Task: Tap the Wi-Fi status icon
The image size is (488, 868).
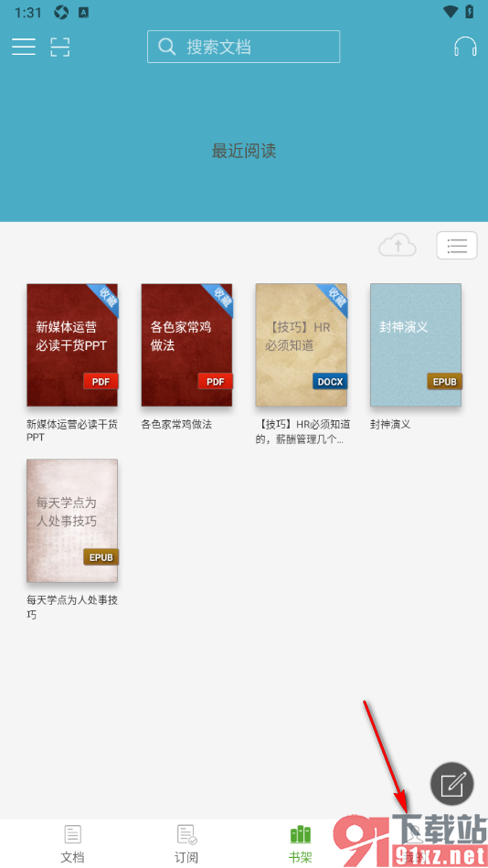Action: 451,12
